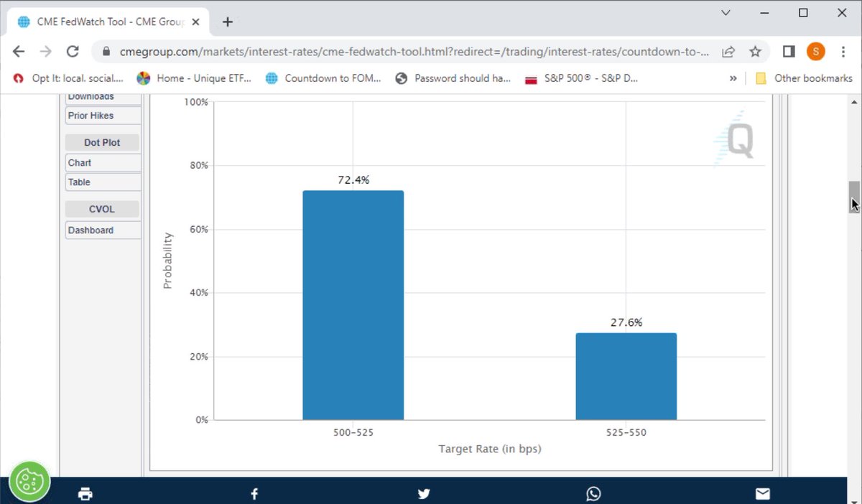Open the 'S&P 500® - S&P D...' bookmark

pos(582,78)
